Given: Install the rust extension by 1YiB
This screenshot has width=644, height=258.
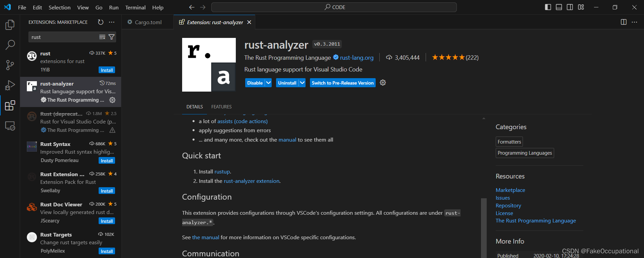Looking at the screenshot, I should click(x=107, y=70).
